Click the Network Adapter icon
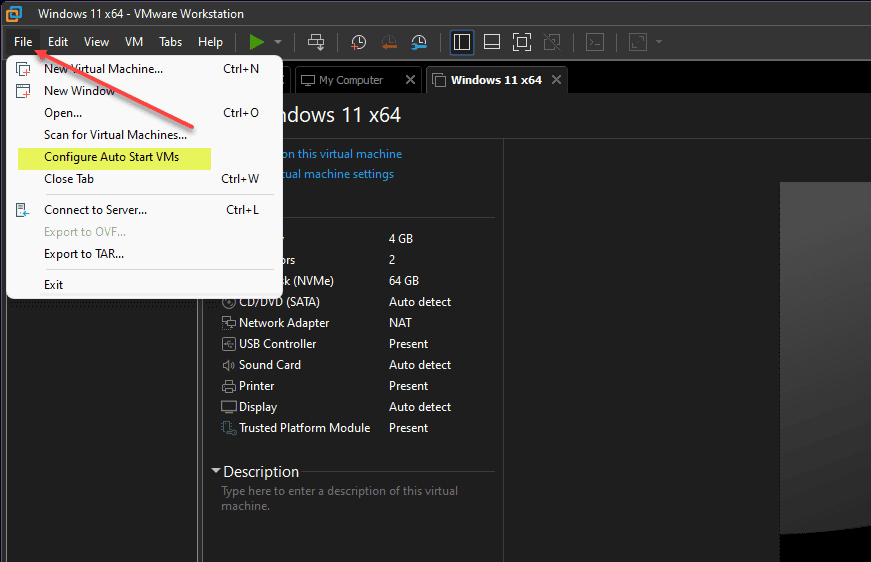 coord(229,323)
